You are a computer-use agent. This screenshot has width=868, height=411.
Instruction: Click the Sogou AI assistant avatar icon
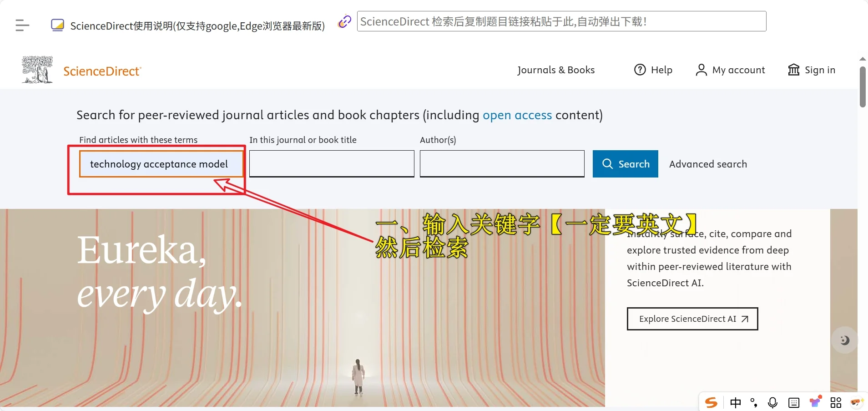pyautogui.click(x=857, y=402)
